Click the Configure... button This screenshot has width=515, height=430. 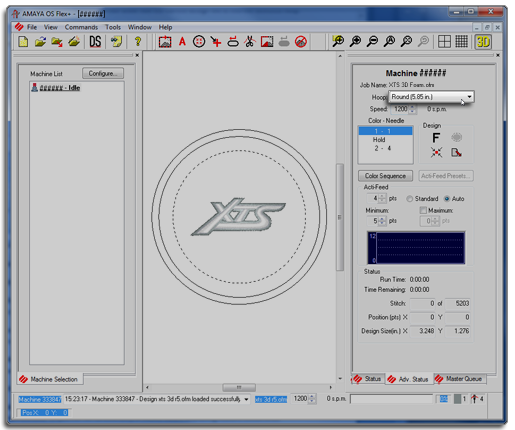[103, 73]
